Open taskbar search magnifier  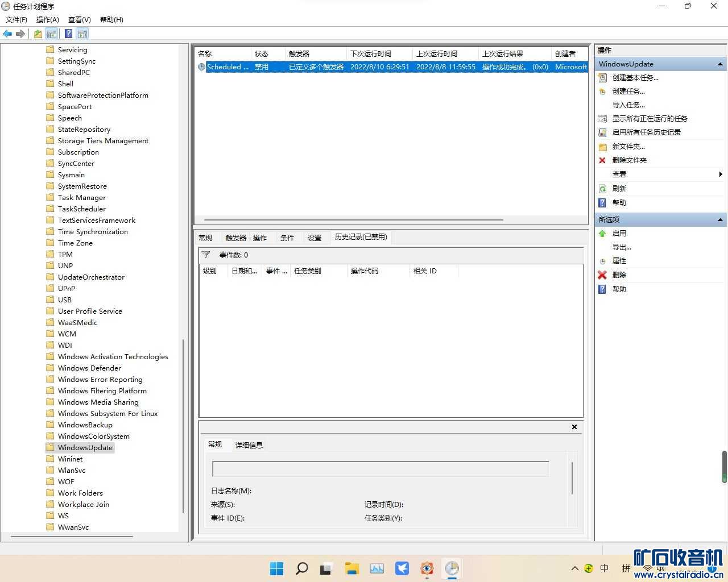pyautogui.click(x=302, y=568)
